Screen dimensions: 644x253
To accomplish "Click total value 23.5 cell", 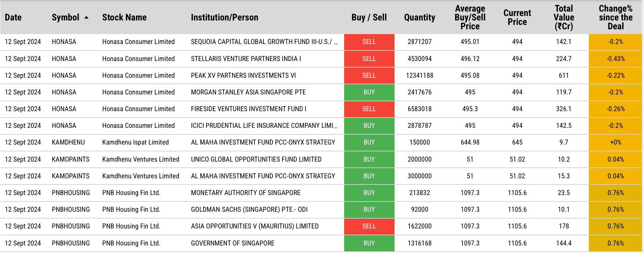I will coord(564,193).
